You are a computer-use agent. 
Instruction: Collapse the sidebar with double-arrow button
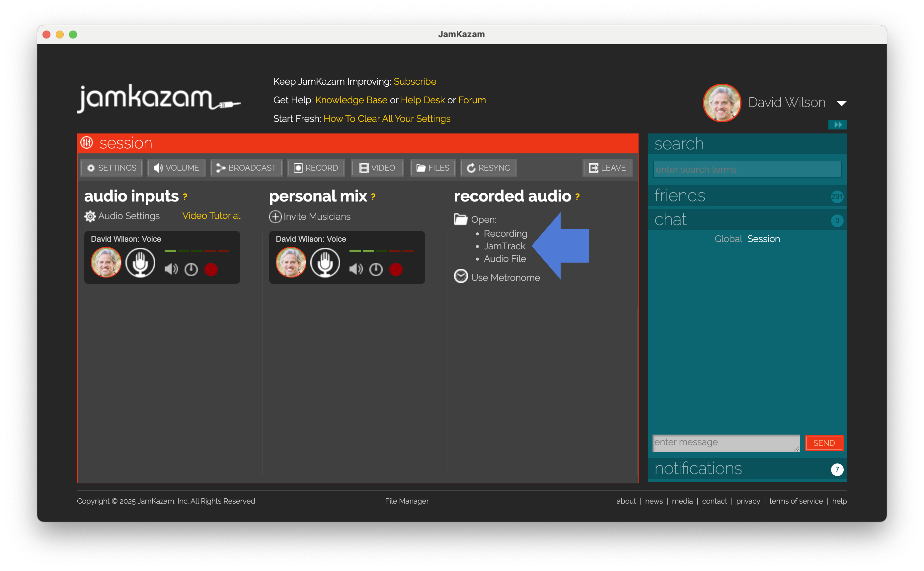pyautogui.click(x=837, y=124)
